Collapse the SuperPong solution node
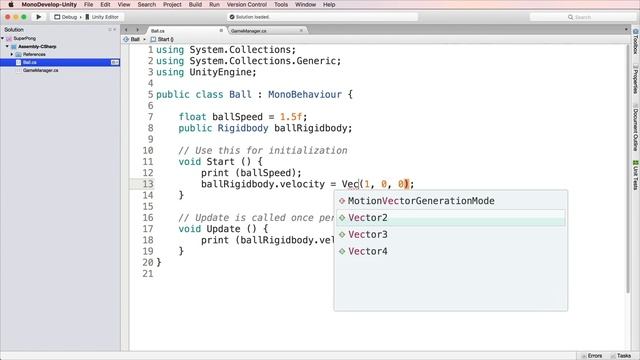 [2, 38]
